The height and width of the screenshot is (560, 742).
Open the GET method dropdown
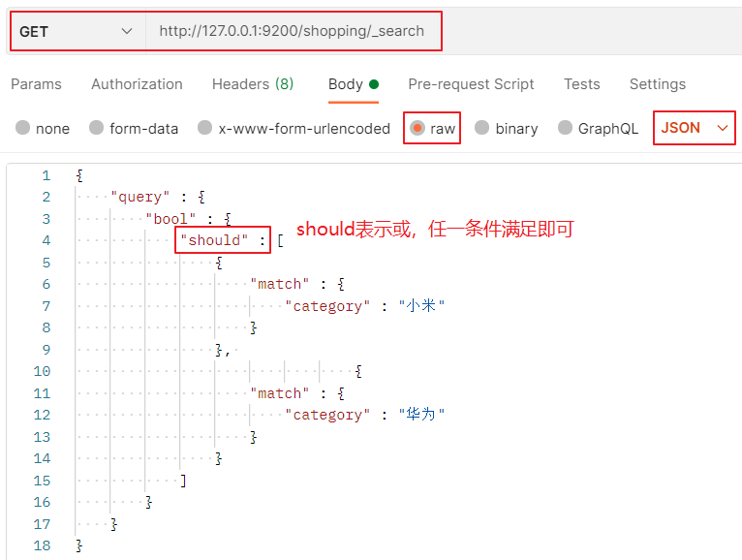coord(77,32)
